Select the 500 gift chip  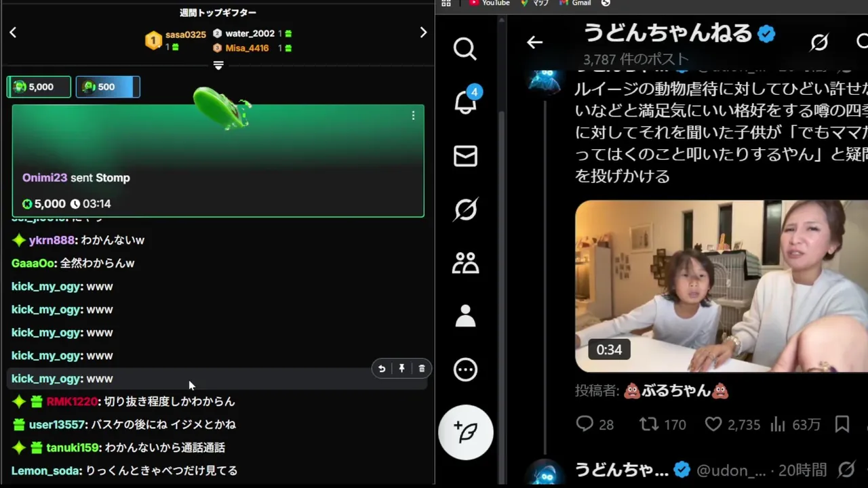point(108,87)
